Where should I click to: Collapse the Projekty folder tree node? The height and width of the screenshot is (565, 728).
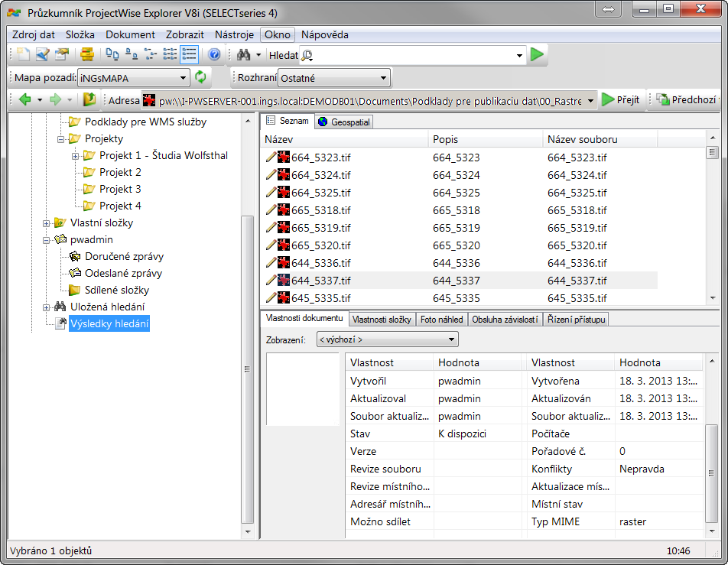(x=61, y=139)
